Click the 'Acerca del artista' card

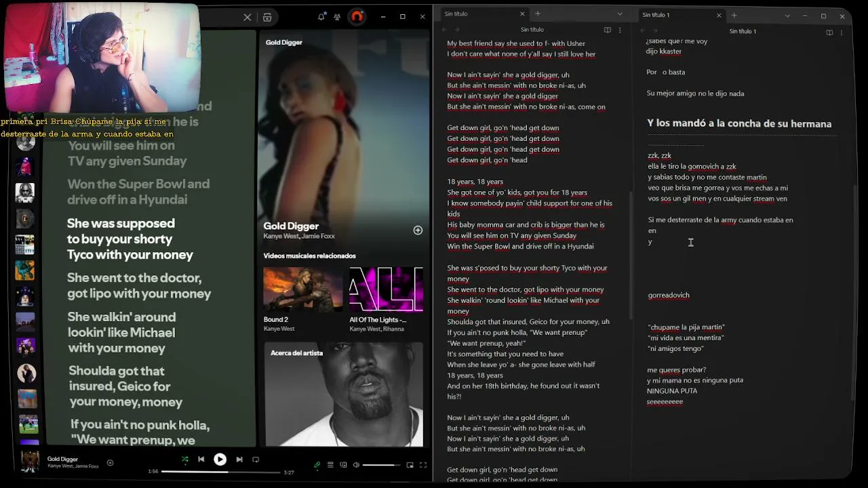point(344,394)
